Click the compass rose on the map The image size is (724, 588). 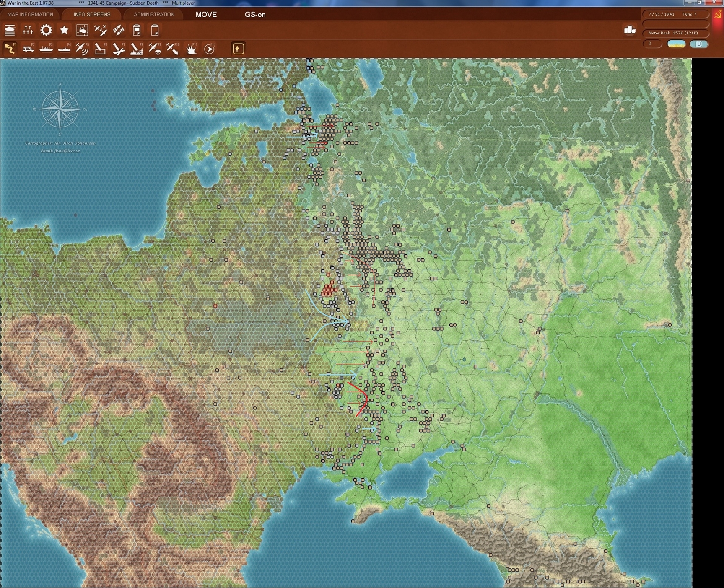coord(60,109)
